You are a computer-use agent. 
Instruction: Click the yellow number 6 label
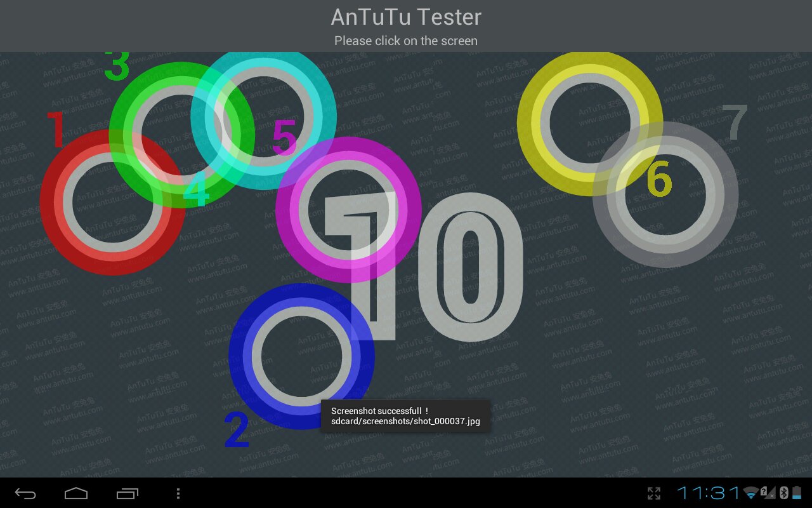(x=659, y=178)
